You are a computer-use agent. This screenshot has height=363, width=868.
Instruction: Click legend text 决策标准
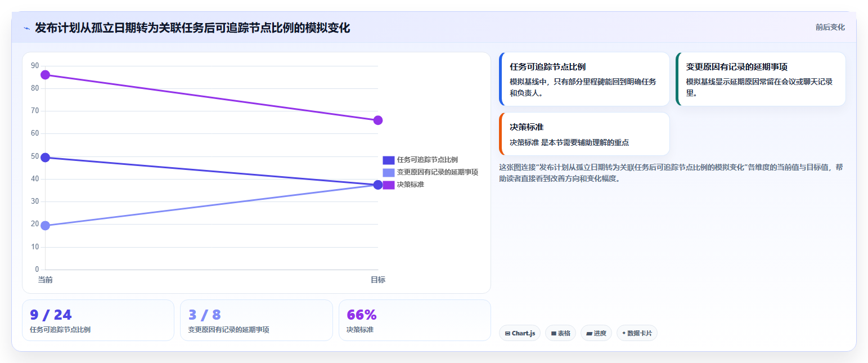pyautogui.click(x=410, y=185)
